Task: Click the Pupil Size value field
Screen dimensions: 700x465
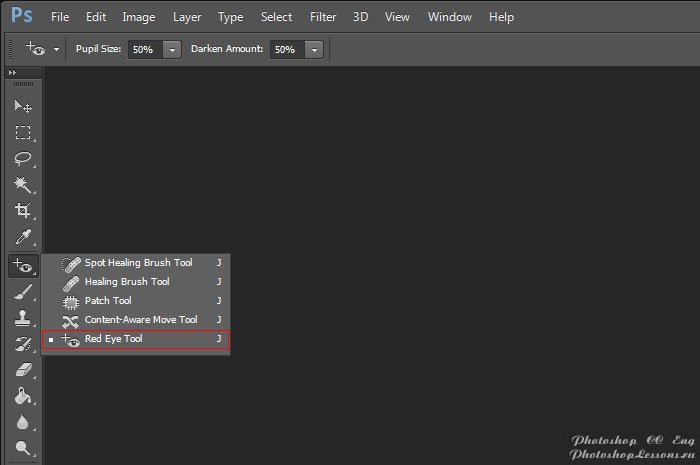Action: click(144, 49)
